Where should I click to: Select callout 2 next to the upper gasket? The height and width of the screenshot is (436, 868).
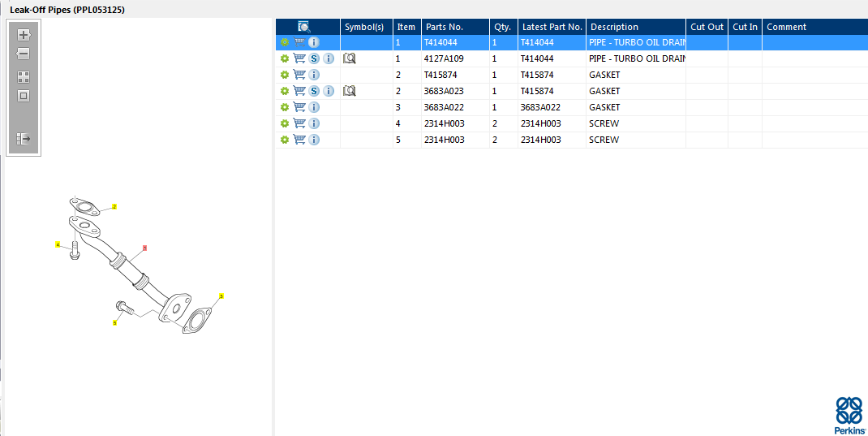pyautogui.click(x=114, y=207)
